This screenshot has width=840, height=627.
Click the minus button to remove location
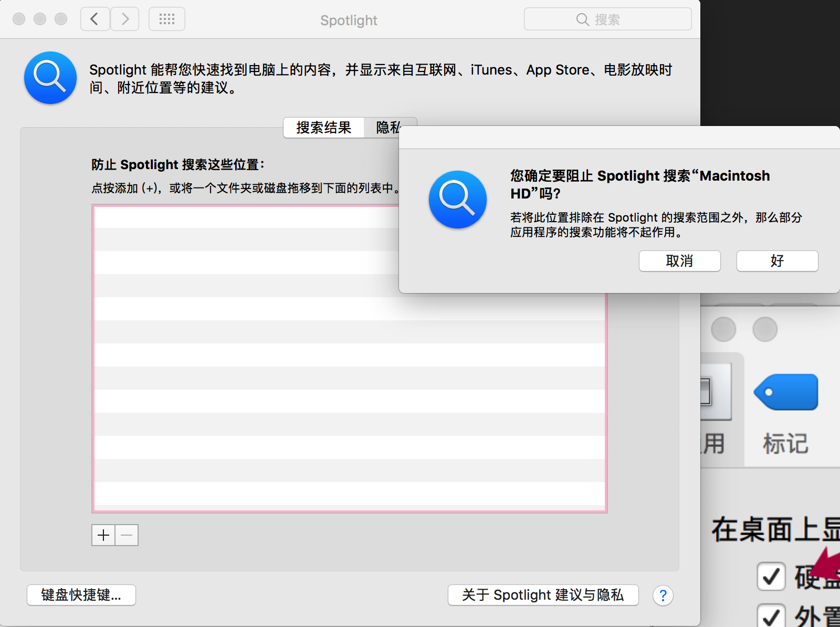point(127,535)
